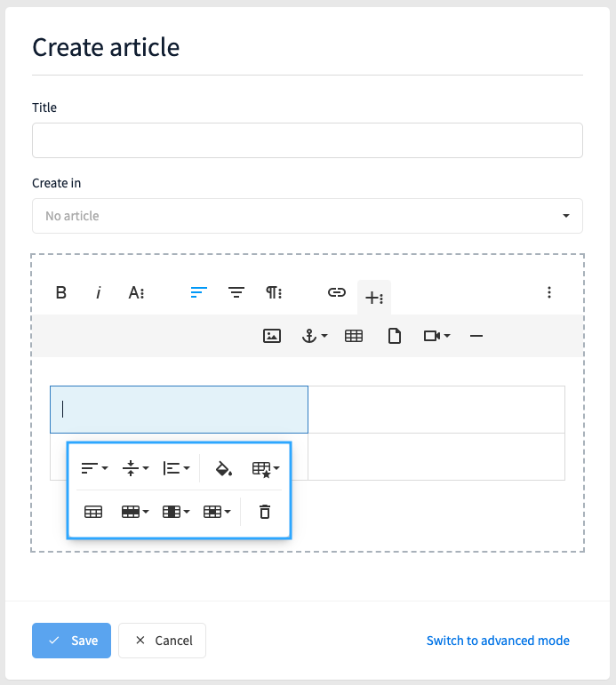This screenshot has width=616, height=685.
Task: Click the Title input field
Action: pyautogui.click(x=308, y=140)
